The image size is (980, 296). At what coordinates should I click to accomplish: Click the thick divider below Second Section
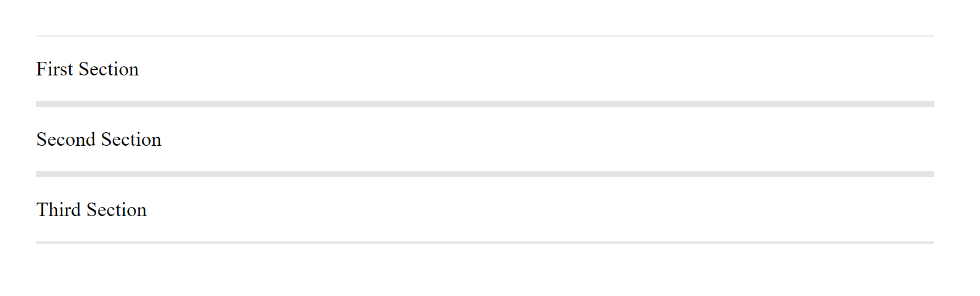(x=484, y=174)
